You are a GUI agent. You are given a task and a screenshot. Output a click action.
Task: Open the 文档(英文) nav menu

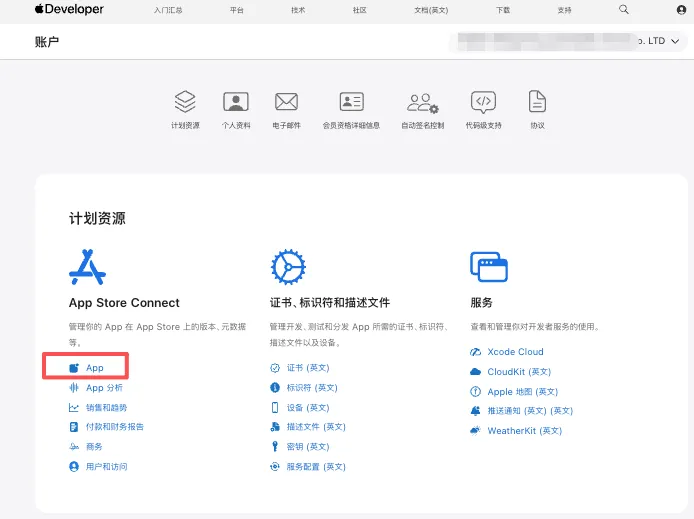pos(431,10)
